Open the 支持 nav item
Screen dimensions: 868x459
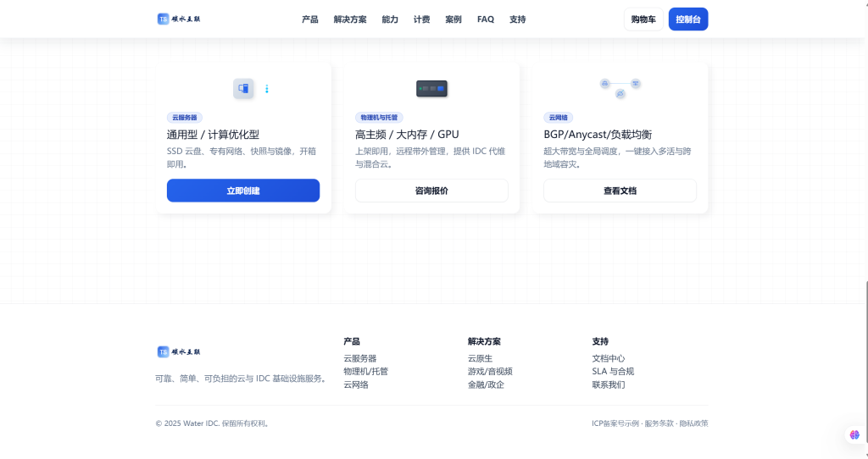(518, 19)
